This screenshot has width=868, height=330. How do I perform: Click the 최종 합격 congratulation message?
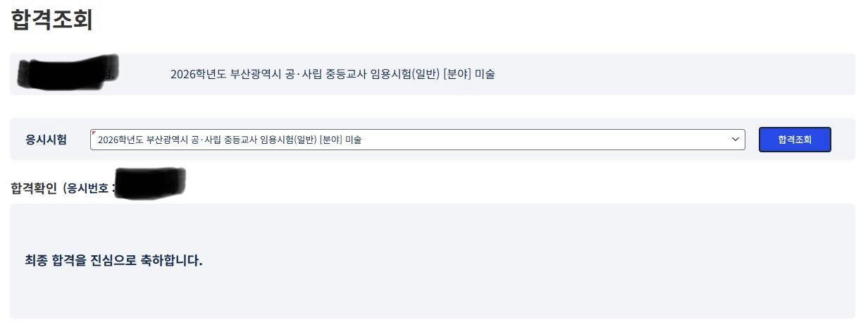pyautogui.click(x=113, y=261)
